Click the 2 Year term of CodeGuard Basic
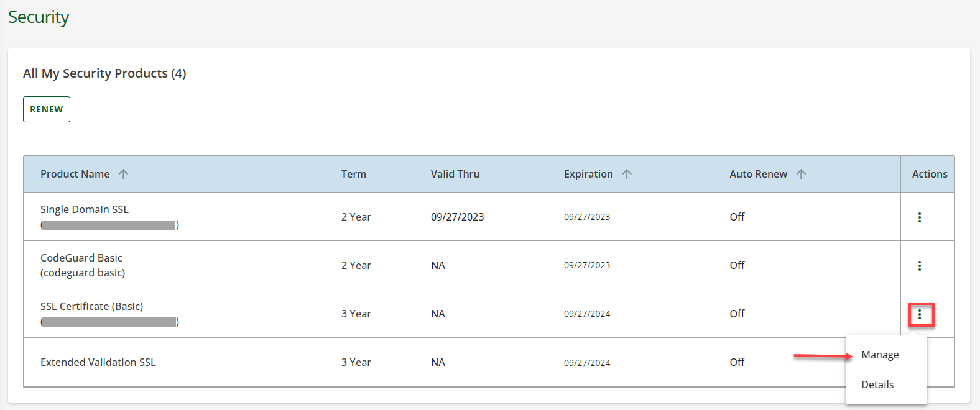980x410 pixels. coord(356,265)
